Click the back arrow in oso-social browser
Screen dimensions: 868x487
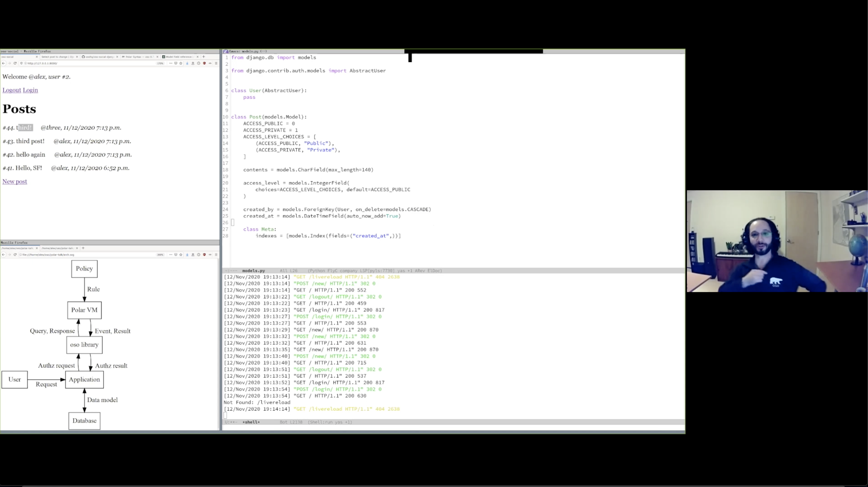click(x=3, y=63)
